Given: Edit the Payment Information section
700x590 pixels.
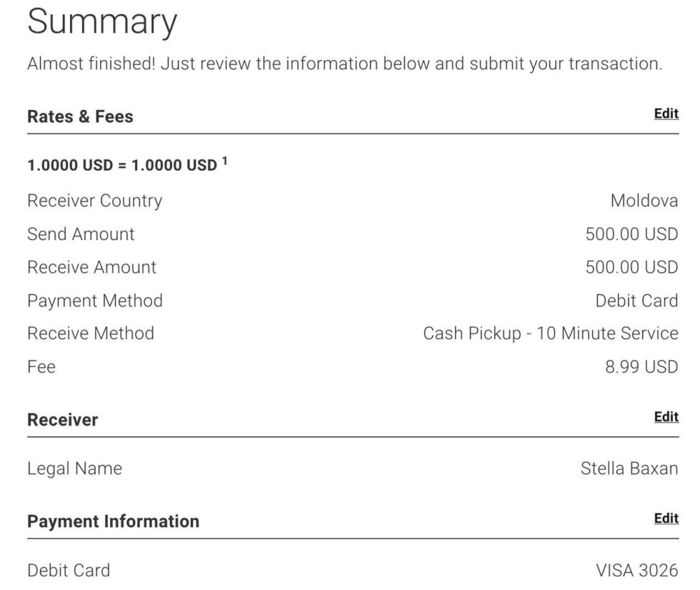Looking at the screenshot, I should (666, 518).
